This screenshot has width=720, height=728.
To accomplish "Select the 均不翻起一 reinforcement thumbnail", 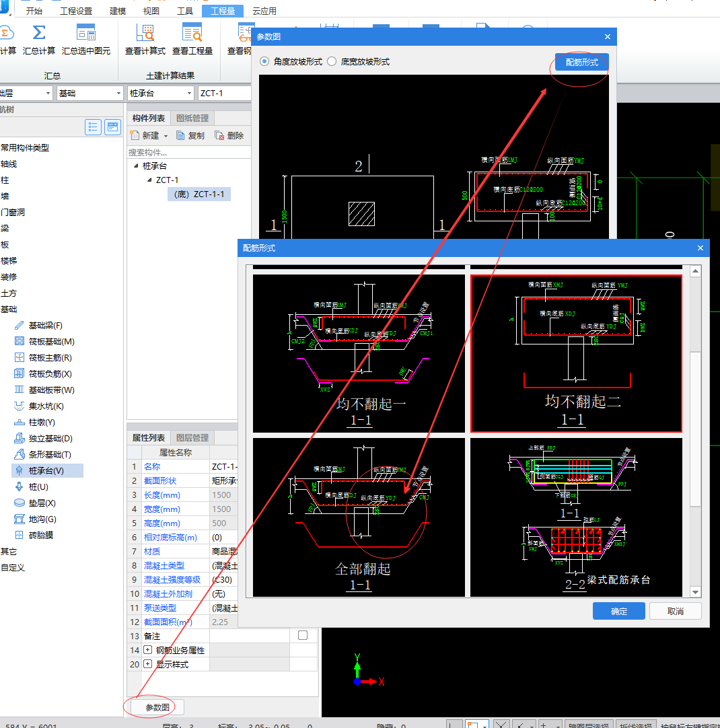I will pos(359,353).
